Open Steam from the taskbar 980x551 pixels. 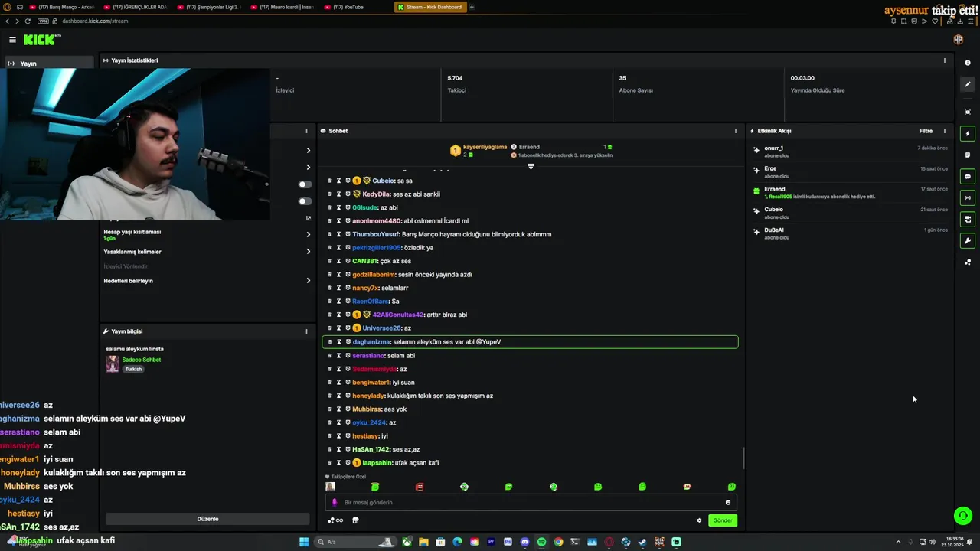pyautogui.click(x=642, y=542)
